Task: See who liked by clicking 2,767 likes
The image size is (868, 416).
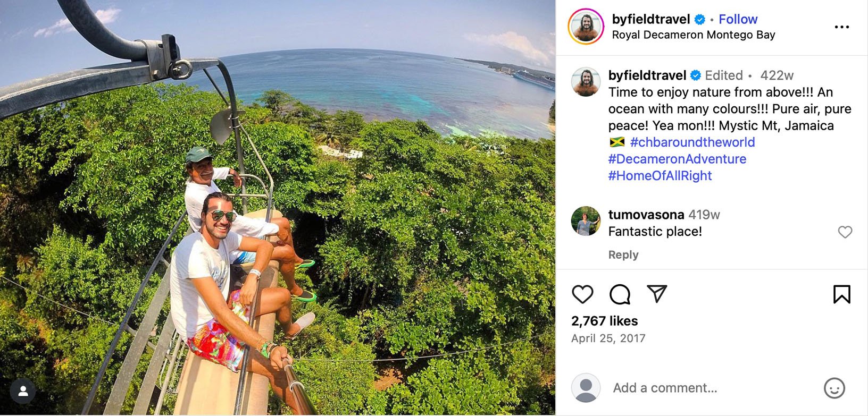Action: coord(604,320)
